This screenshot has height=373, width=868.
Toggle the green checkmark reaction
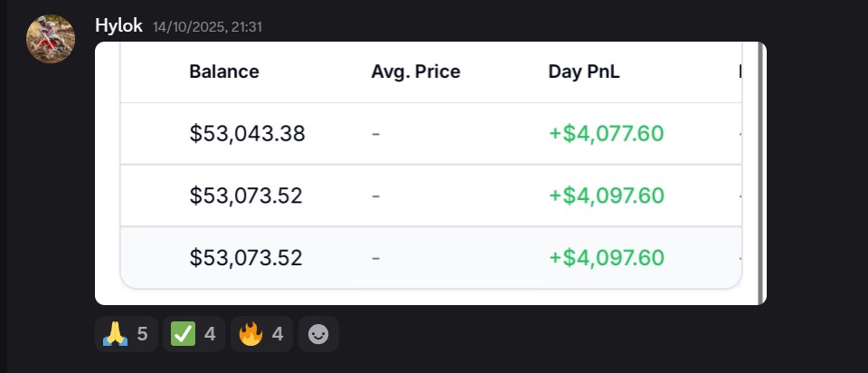(x=193, y=334)
